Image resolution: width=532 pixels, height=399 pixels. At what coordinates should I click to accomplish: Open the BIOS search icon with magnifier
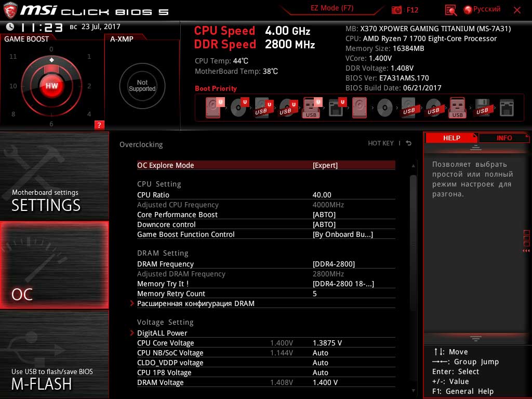point(450,10)
